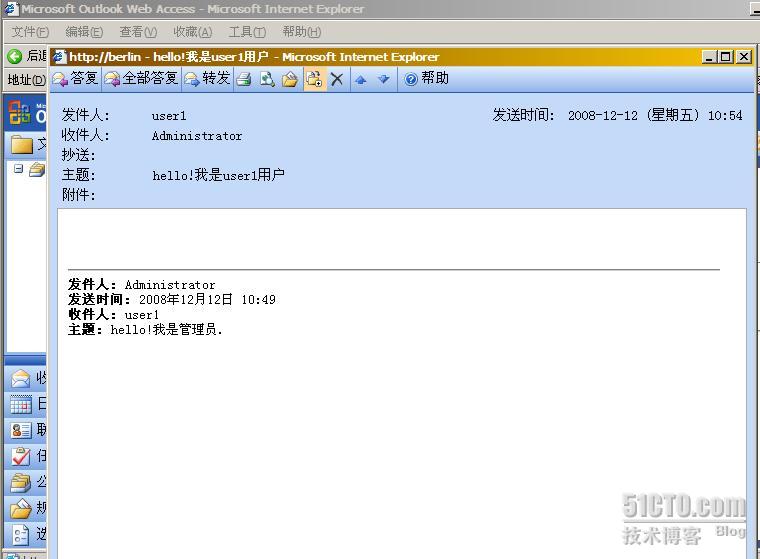
Task: Go to next item with down arrow
Action: tap(383, 79)
